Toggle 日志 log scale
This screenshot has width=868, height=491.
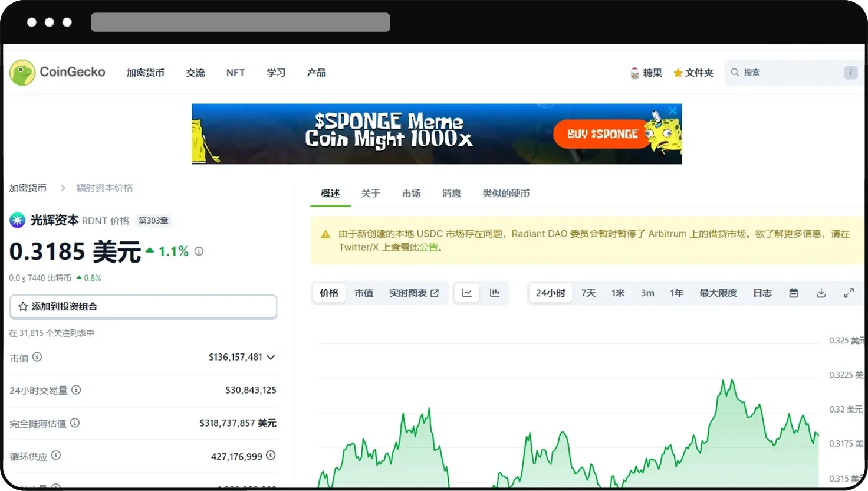click(x=762, y=293)
